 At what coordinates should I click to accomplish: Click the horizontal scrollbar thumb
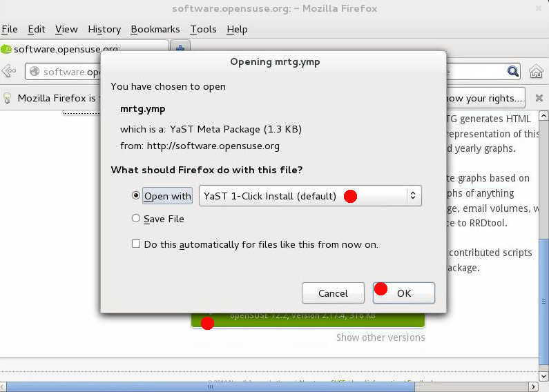click(x=210, y=386)
